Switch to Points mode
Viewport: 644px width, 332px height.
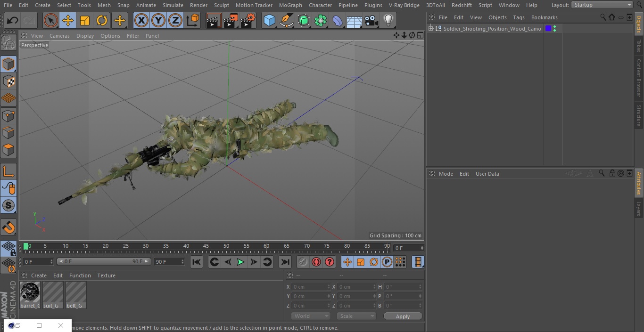pos(8,115)
